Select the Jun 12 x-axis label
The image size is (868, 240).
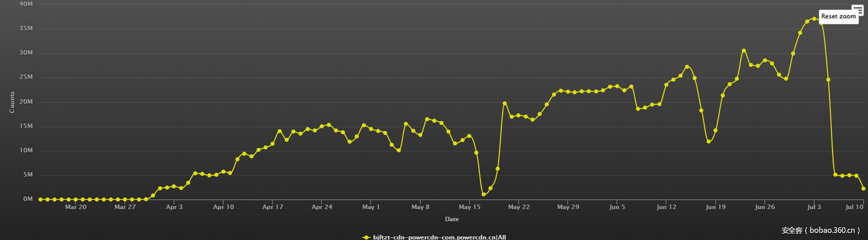[666, 207]
